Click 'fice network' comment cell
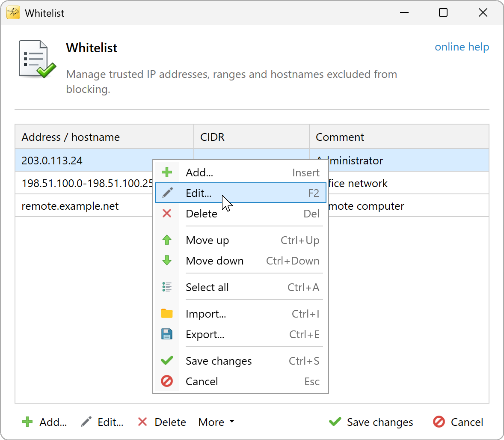The width and height of the screenshot is (504, 440). (408, 183)
